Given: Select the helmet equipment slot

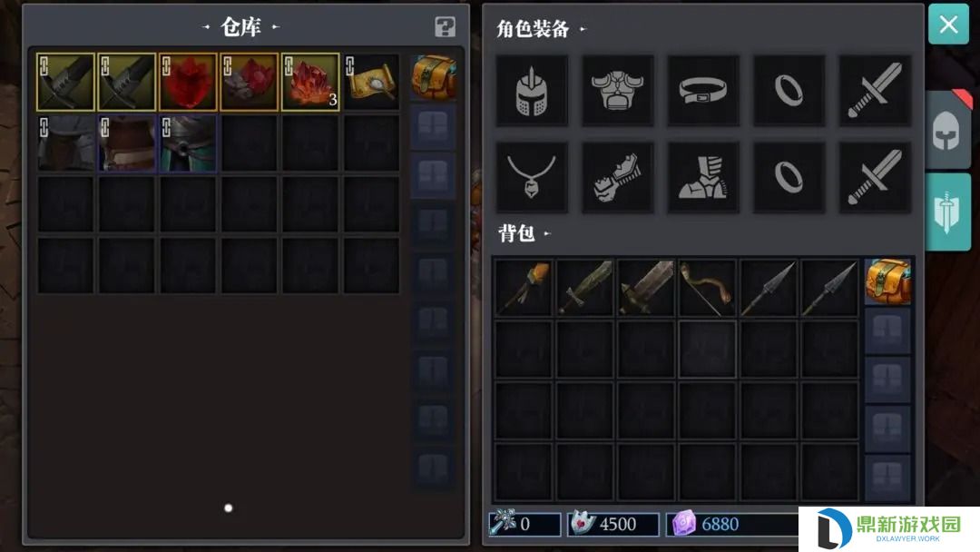Looking at the screenshot, I should 532,92.
